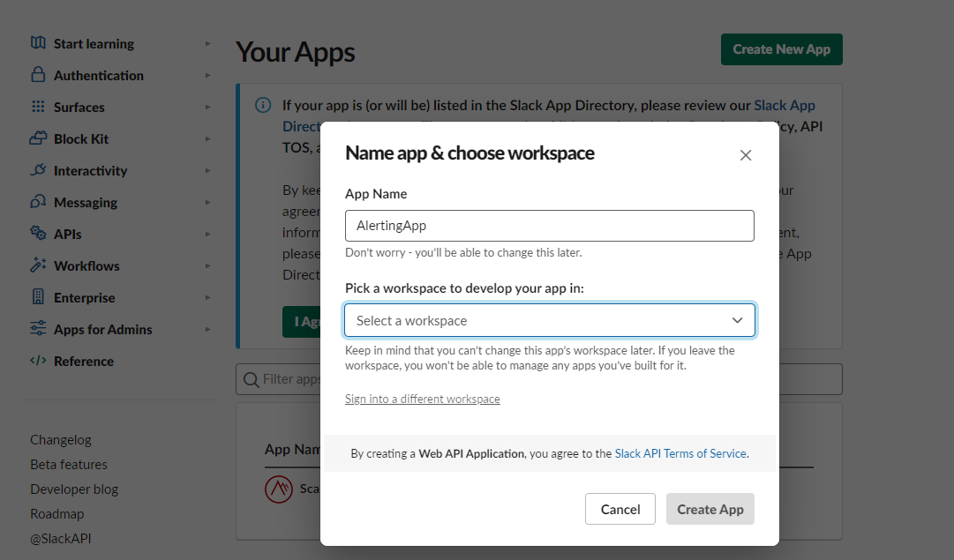This screenshot has height=560, width=954.
Task: Open Block Kit in the sidebar
Action: pyautogui.click(x=81, y=138)
